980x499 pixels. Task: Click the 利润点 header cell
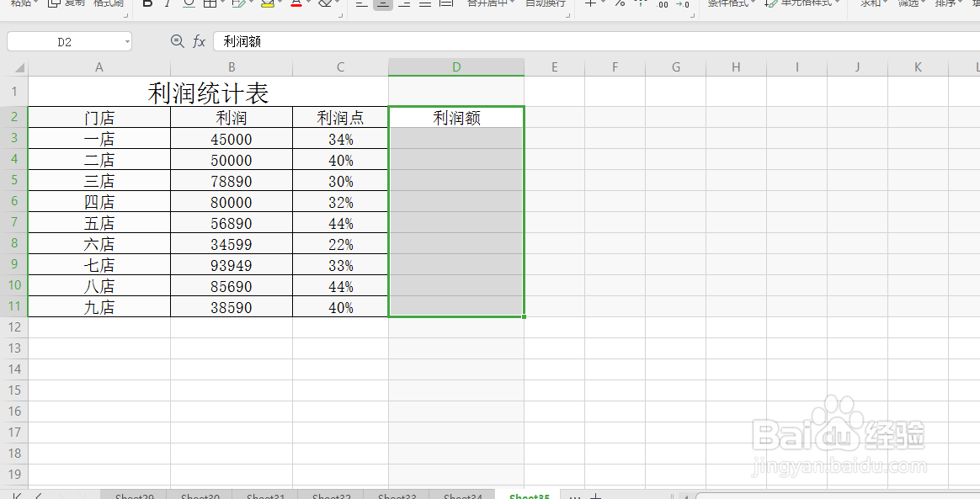point(340,118)
